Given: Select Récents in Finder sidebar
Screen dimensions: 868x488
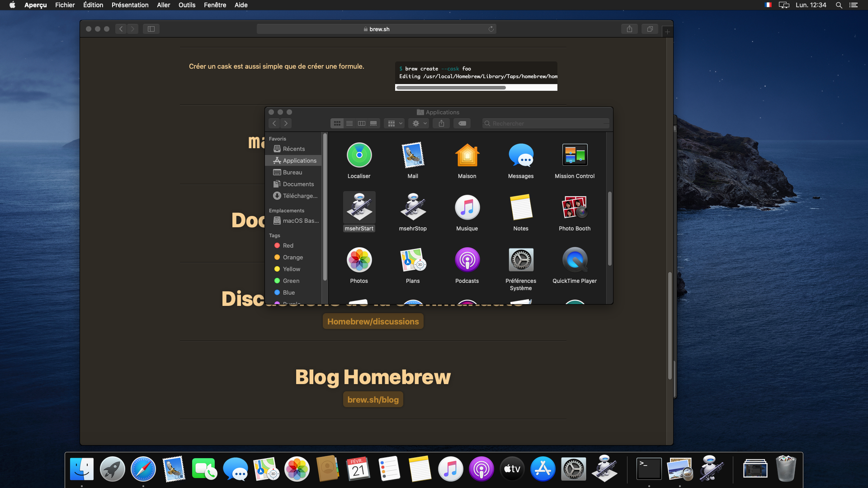Looking at the screenshot, I should [x=293, y=149].
